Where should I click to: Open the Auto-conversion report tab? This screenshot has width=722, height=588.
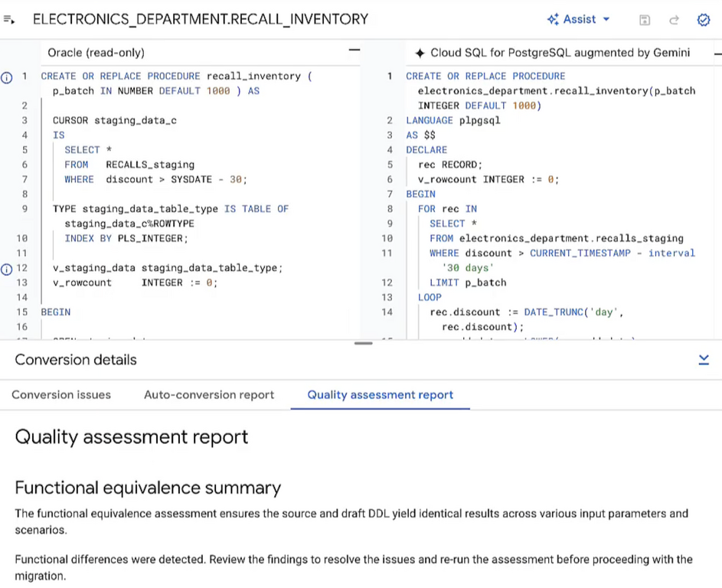[209, 394]
